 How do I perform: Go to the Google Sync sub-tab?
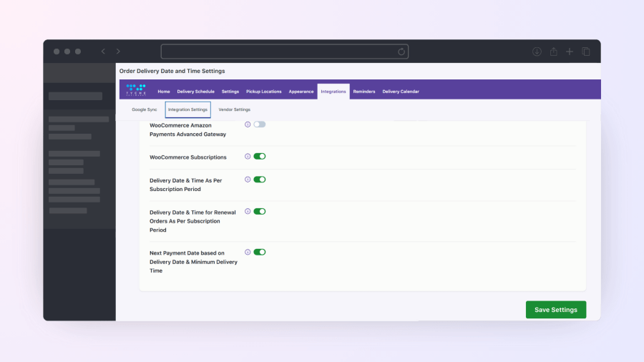click(x=144, y=109)
